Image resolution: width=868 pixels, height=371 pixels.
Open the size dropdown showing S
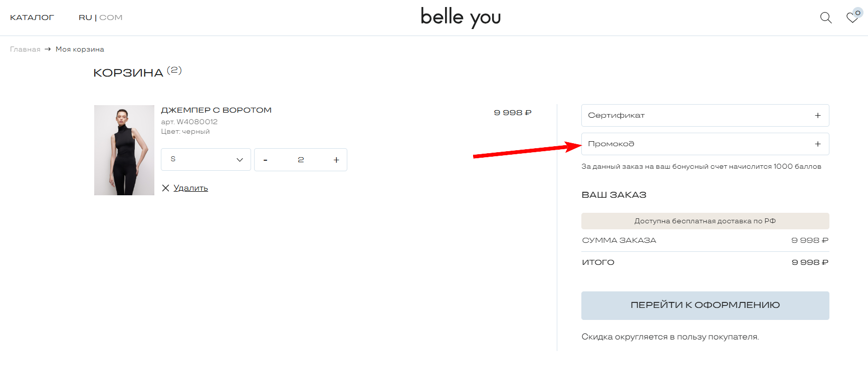click(x=205, y=159)
